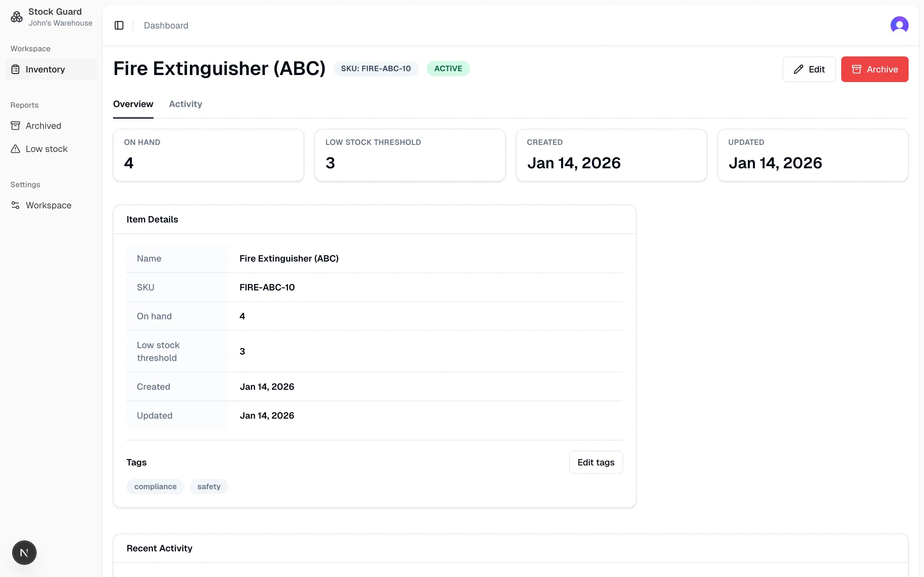
Task: Open the user avatar profile menu
Action: tap(899, 25)
